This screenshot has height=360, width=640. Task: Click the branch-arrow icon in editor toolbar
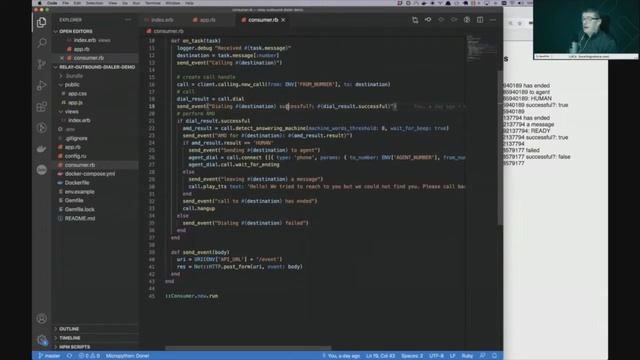(428, 20)
